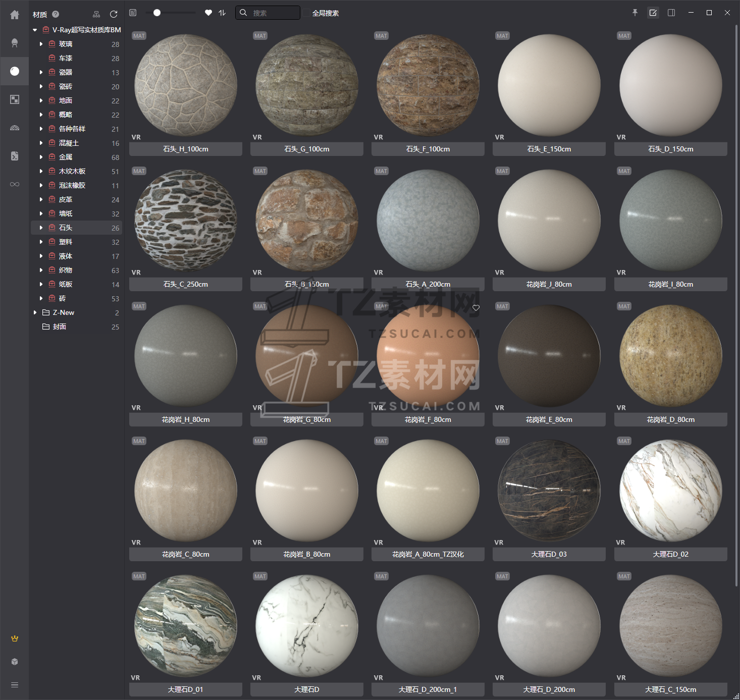Select the 车漆 category
Screen dimensions: 740x700
76,59
